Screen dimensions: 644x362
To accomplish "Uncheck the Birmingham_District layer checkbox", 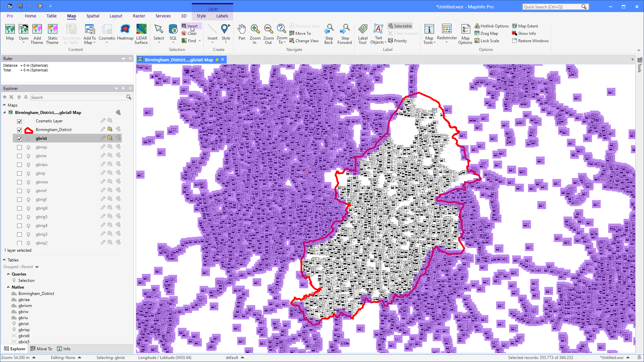I will [19, 130].
